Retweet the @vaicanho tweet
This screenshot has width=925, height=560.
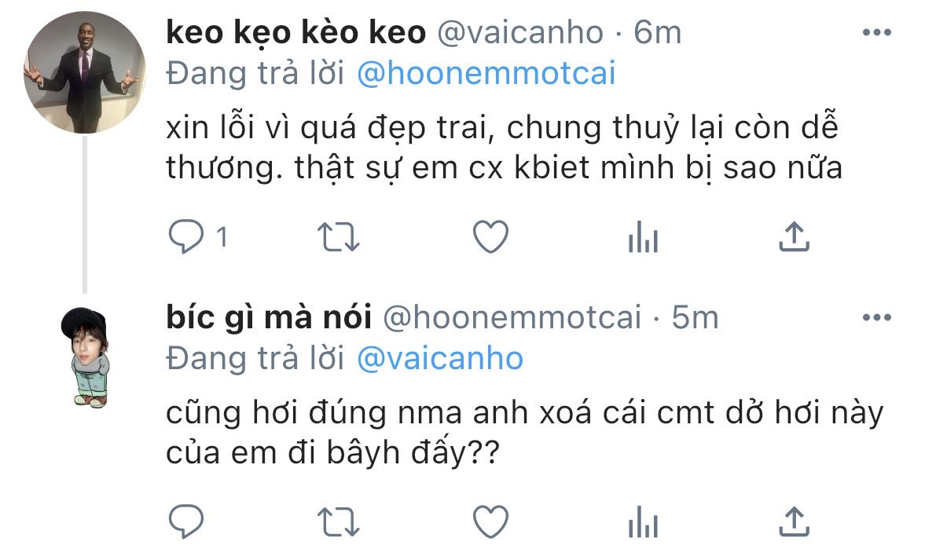coord(339,237)
